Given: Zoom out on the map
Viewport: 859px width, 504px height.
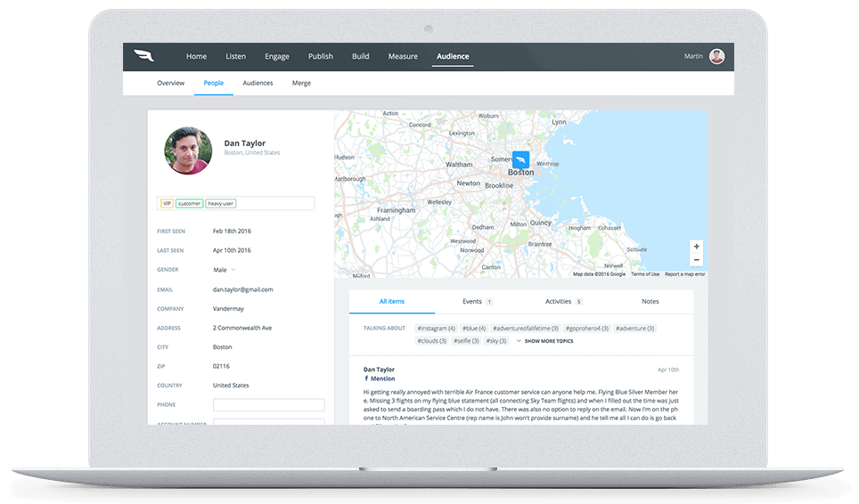Looking at the screenshot, I should pyautogui.click(x=696, y=260).
